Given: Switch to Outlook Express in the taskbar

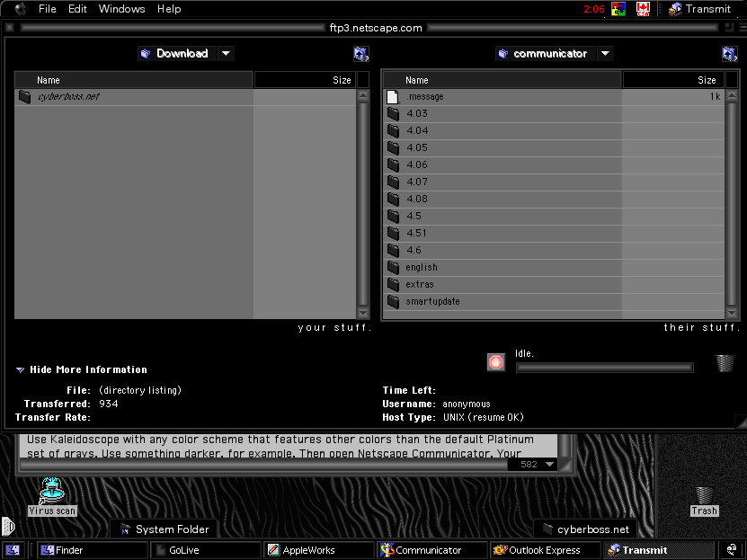Looking at the screenshot, I should click(546, 550).
